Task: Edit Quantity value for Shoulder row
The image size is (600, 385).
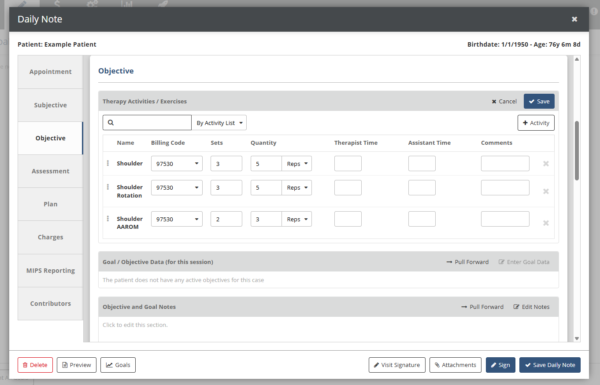Action: click(266, 163)
